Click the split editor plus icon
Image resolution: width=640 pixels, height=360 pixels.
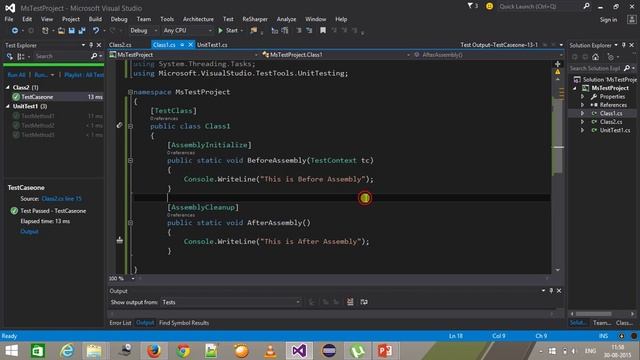click(558, 64)
